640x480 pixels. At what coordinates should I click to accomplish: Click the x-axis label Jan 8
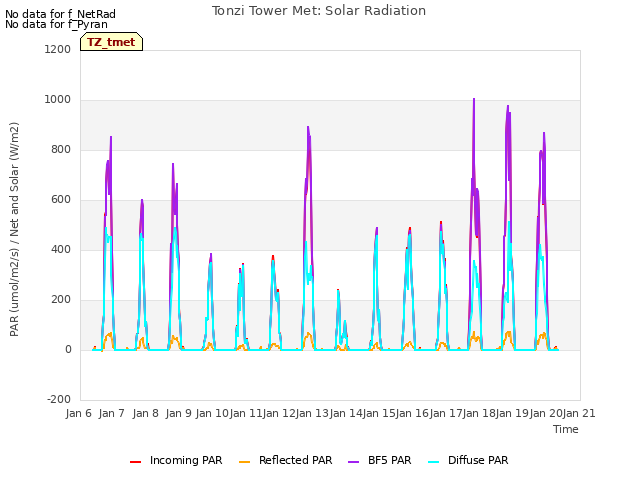click(x=145, y=413)
